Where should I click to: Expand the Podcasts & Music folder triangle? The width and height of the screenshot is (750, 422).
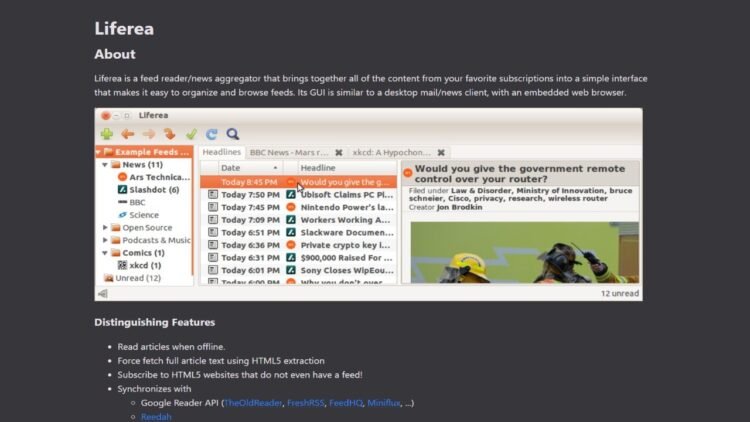click(105, 240)
